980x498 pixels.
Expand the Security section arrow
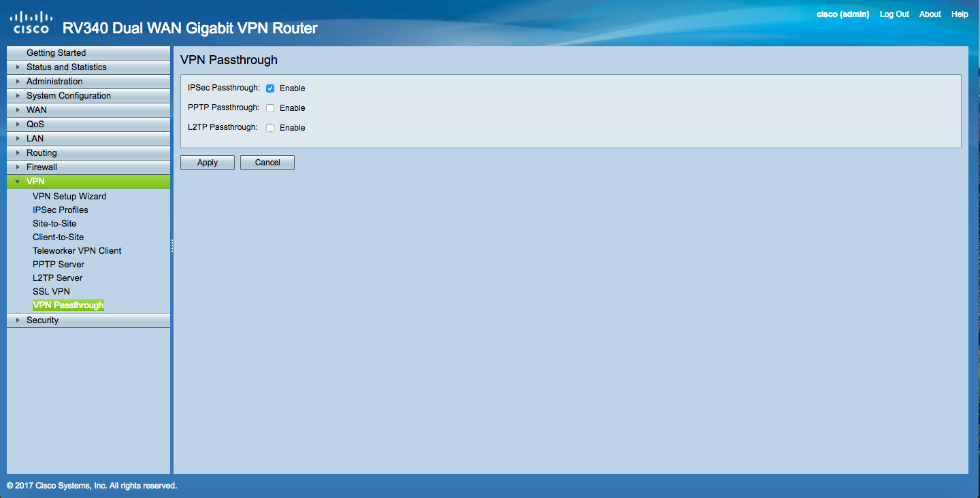18,320
